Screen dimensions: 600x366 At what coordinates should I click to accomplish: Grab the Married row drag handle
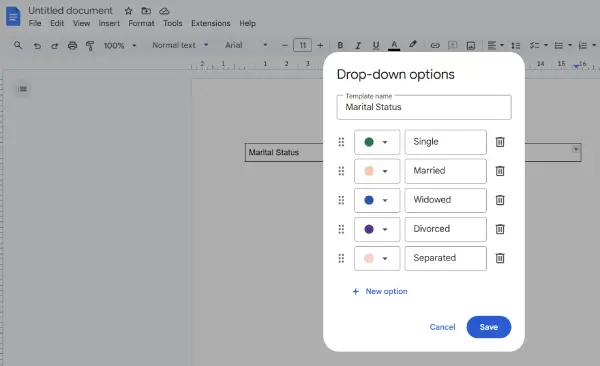[341, 171]
